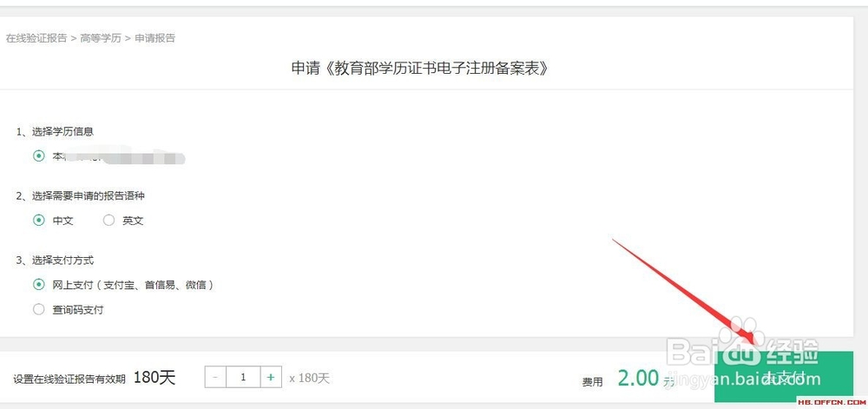
Task: Focus the validity quantity input field
Action: point(243,378)
